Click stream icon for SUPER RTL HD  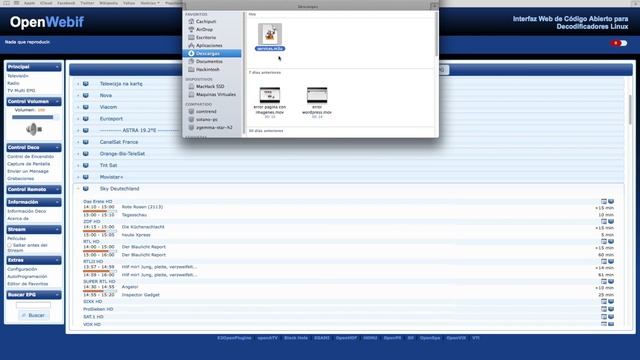[x=611, y=281]
